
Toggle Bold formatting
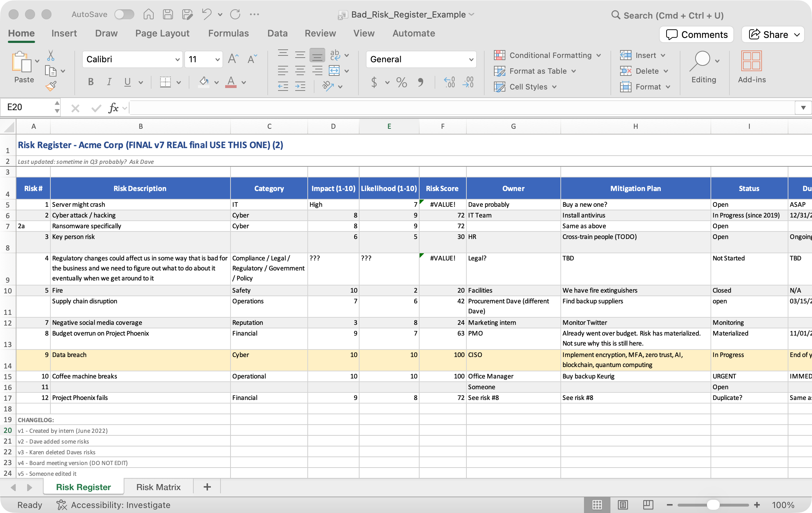coord(91,82)
